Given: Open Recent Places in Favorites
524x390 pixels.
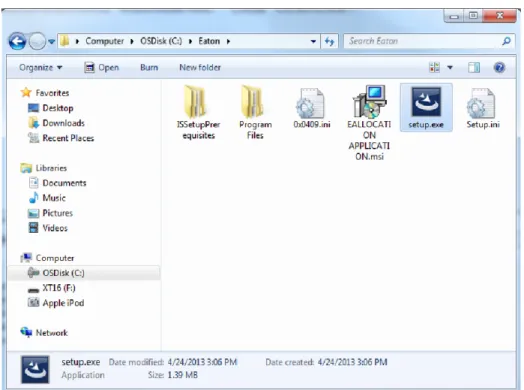Looking at the screenshot, I should [68, 138].
